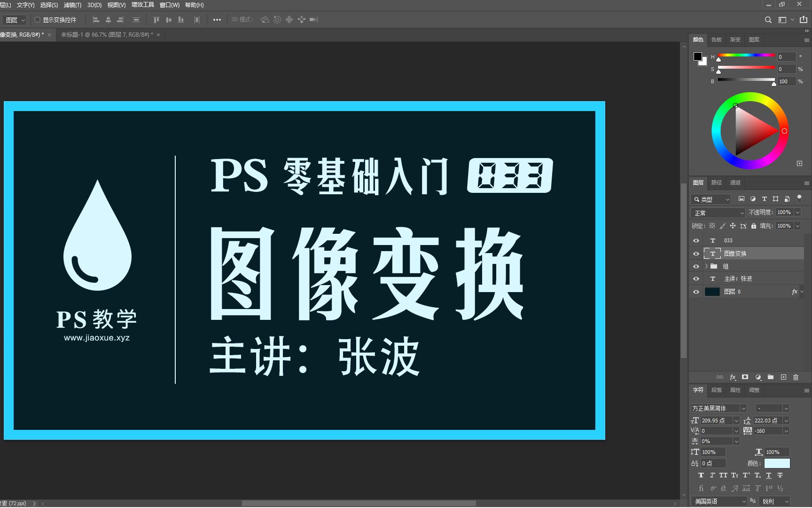Click the align top edges icon
The height and width of the screenshot is (508, 812).
156,20
